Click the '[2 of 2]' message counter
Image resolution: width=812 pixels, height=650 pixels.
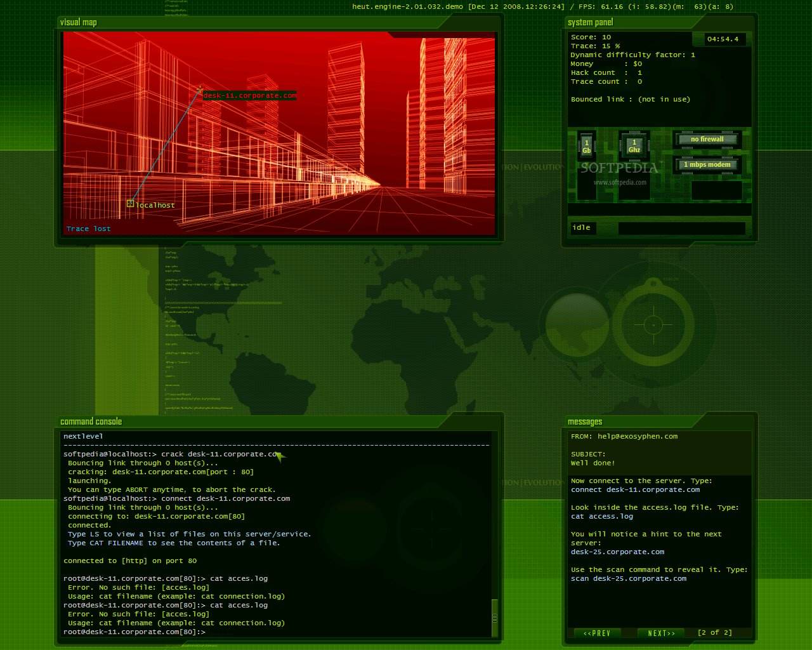pyautogui.click(x=714, y=633)
